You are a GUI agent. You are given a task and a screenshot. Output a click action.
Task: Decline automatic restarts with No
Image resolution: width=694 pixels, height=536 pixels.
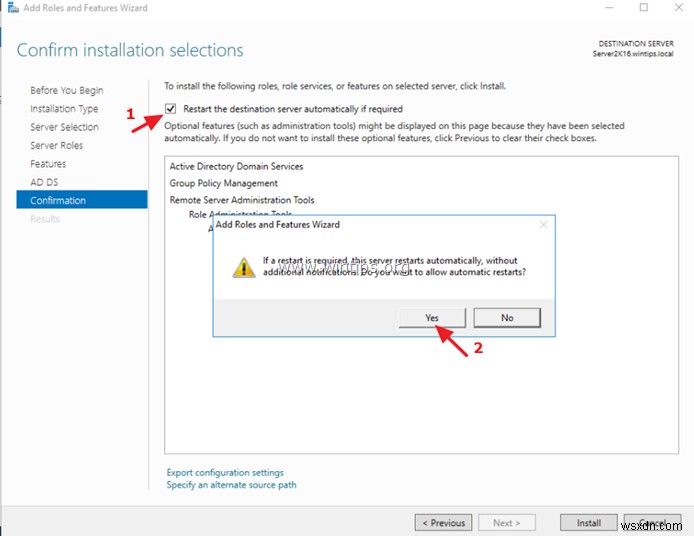[x=507, y=318]
